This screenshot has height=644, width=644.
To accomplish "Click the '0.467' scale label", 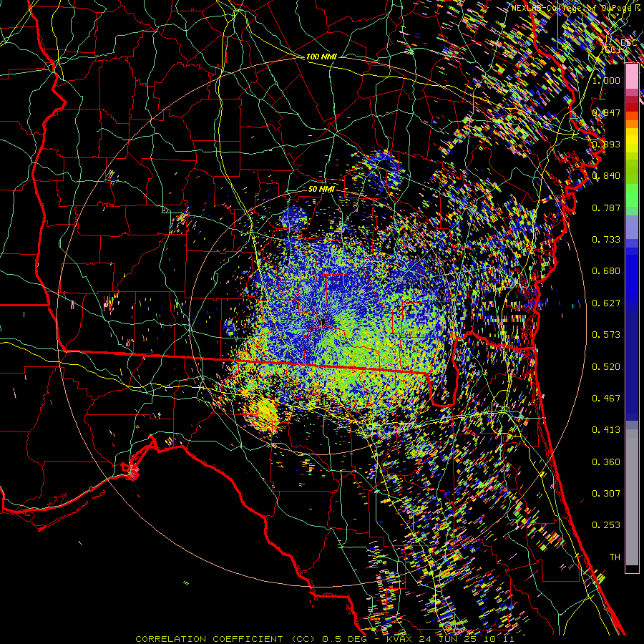I will [606, 398].
